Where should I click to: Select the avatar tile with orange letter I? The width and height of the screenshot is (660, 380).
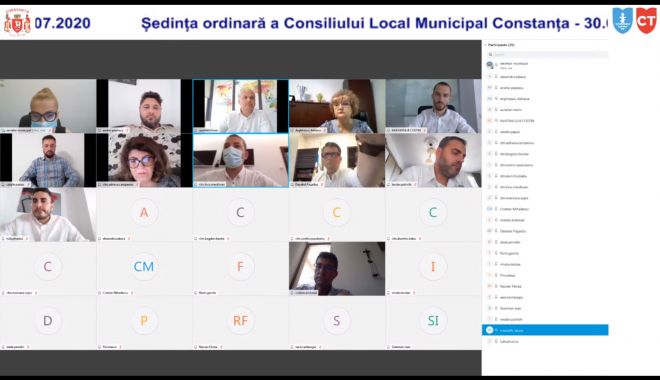tap(433, 268)
